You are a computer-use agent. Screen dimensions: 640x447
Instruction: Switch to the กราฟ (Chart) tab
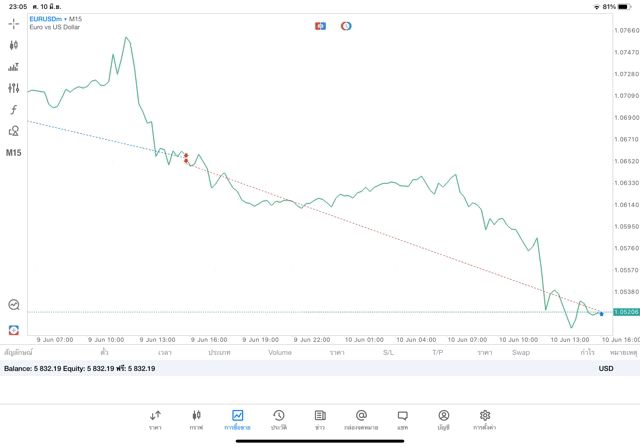(x=196, y=419)
